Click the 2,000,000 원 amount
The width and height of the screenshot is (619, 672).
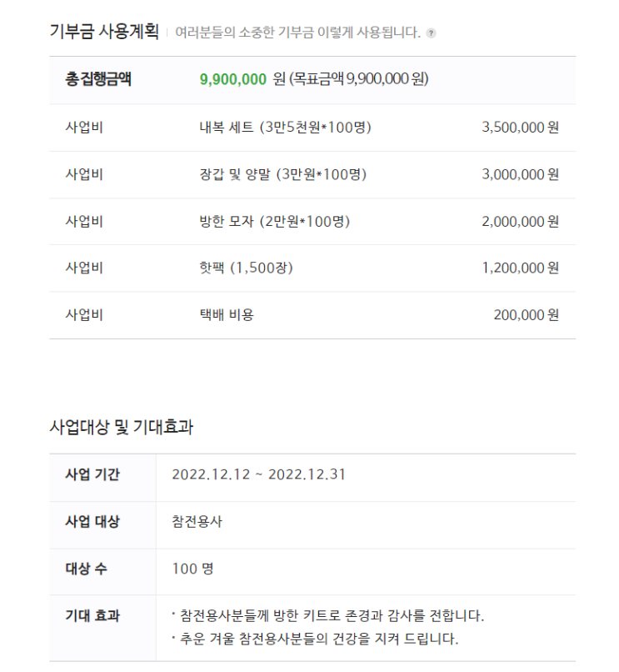pos(520,222)
